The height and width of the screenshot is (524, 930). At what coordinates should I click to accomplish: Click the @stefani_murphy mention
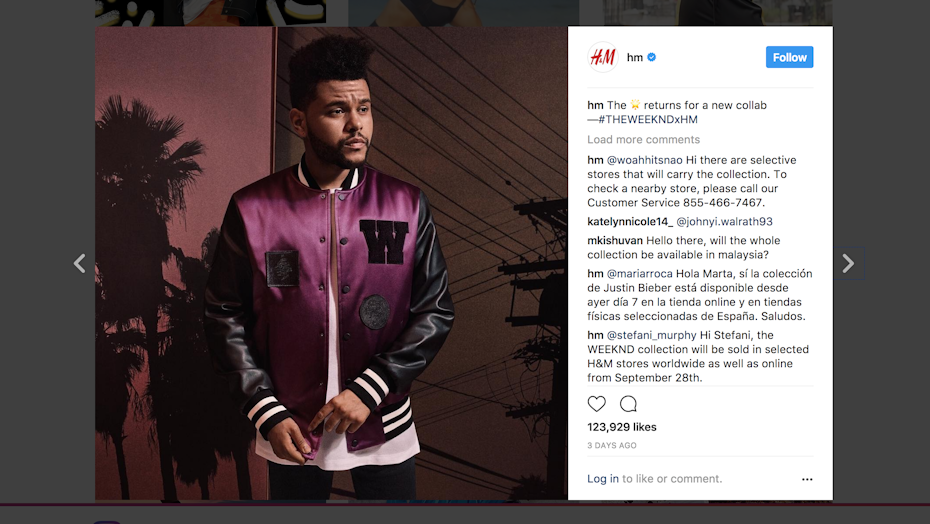point(651,335)
